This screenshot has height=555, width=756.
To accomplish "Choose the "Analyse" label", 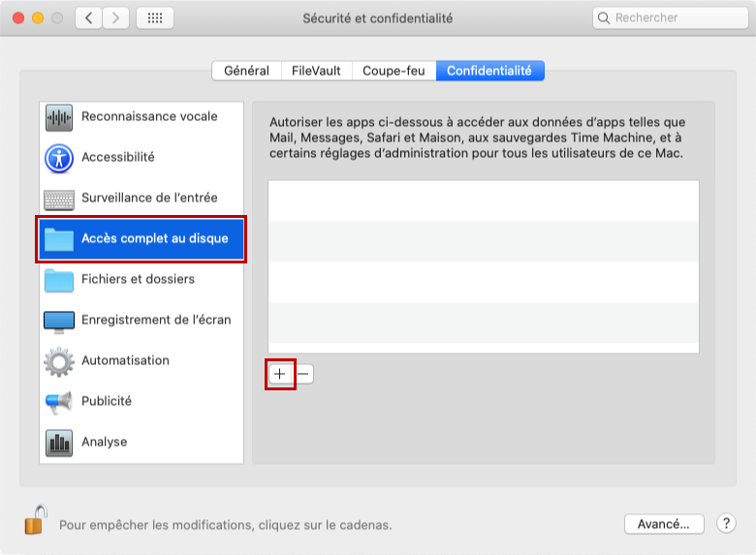I will (104, 442).
